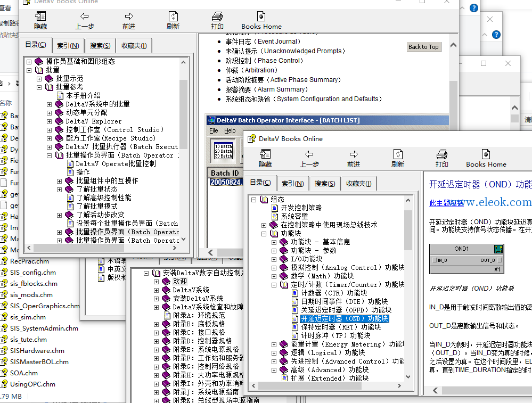This screenshot has width=532, height=403.
Task: Click SIS_config.chm file icon
Action: point(4,273)
